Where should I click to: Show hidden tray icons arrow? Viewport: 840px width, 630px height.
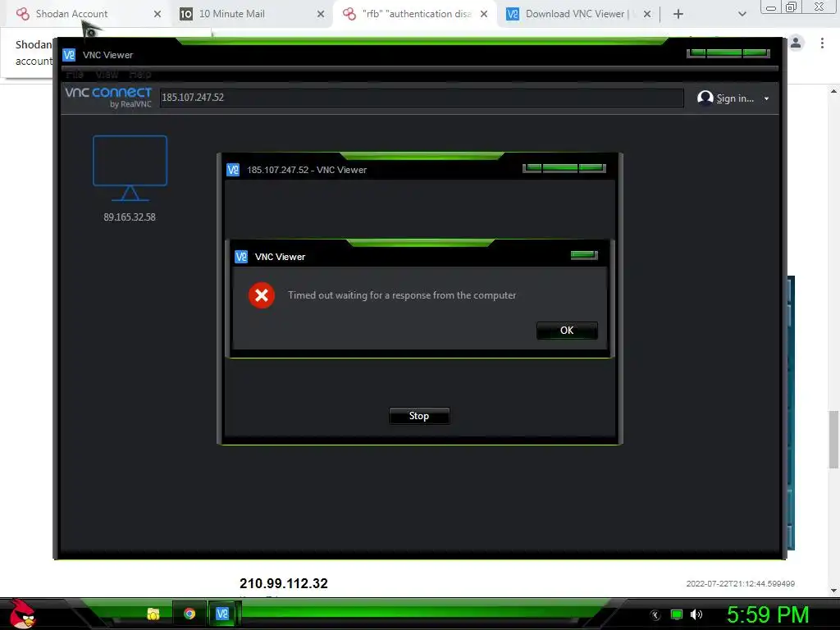[655, 615]
